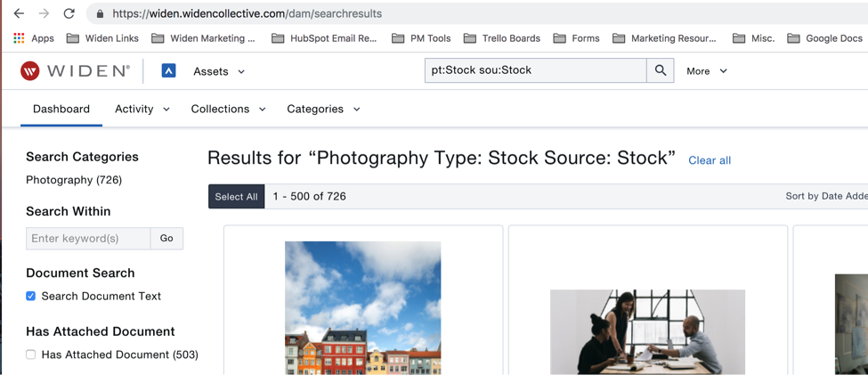
Task: Open the More dropdown menu
Action: click(707, 71)
